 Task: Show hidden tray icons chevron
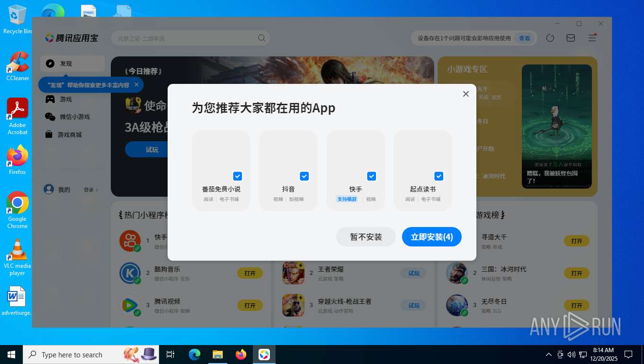click(549, 355)
